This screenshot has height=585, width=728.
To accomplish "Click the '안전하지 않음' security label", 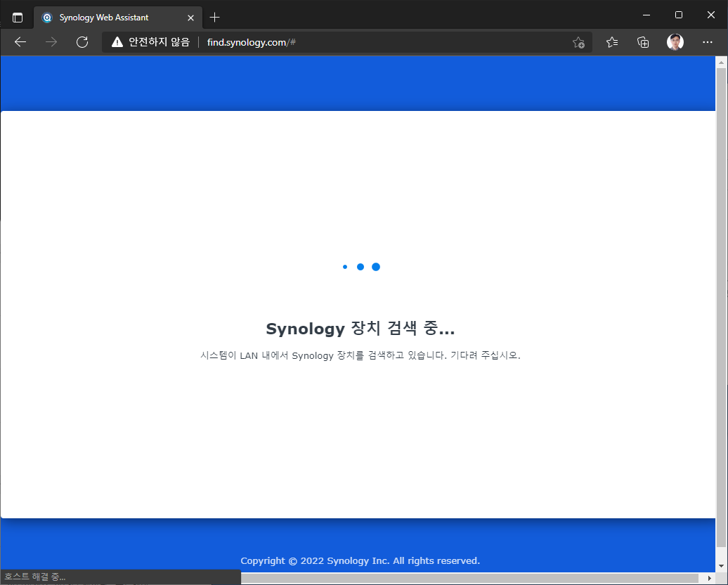I will (160, 42).
